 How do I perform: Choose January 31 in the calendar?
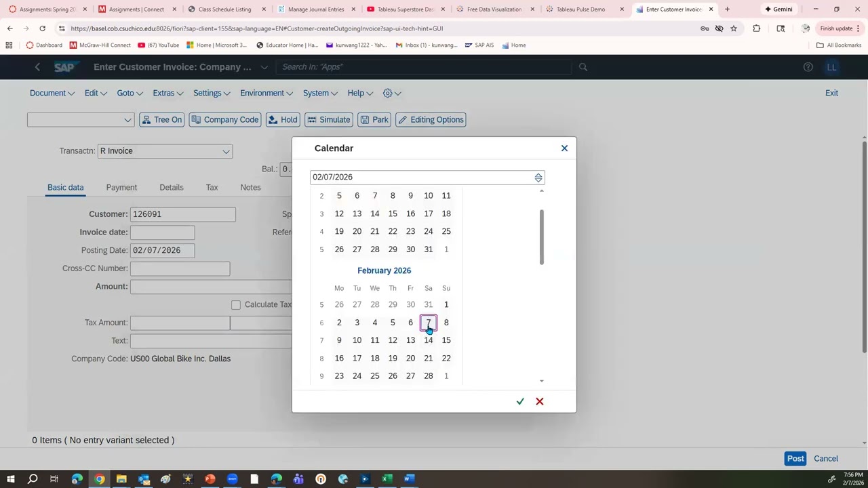click(x=429, y=249)
